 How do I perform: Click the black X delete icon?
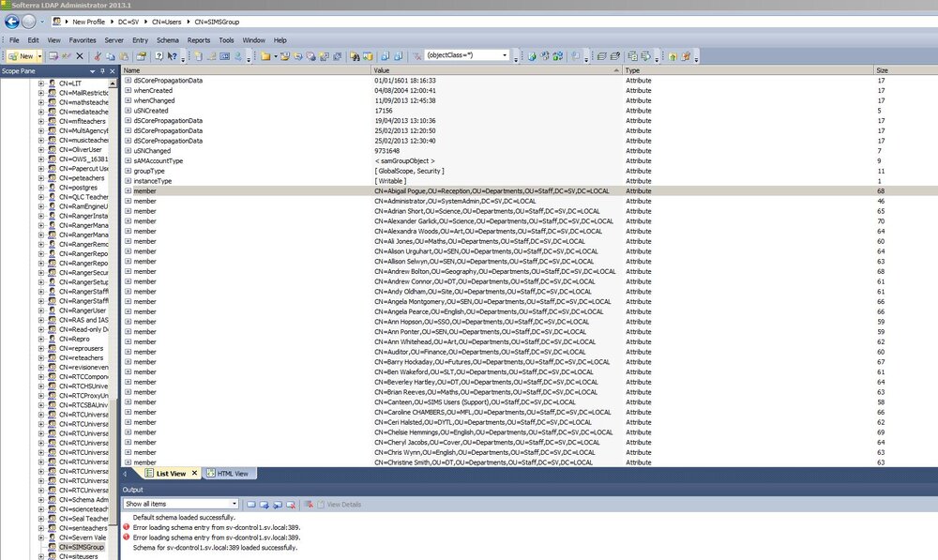click(80, 56)
